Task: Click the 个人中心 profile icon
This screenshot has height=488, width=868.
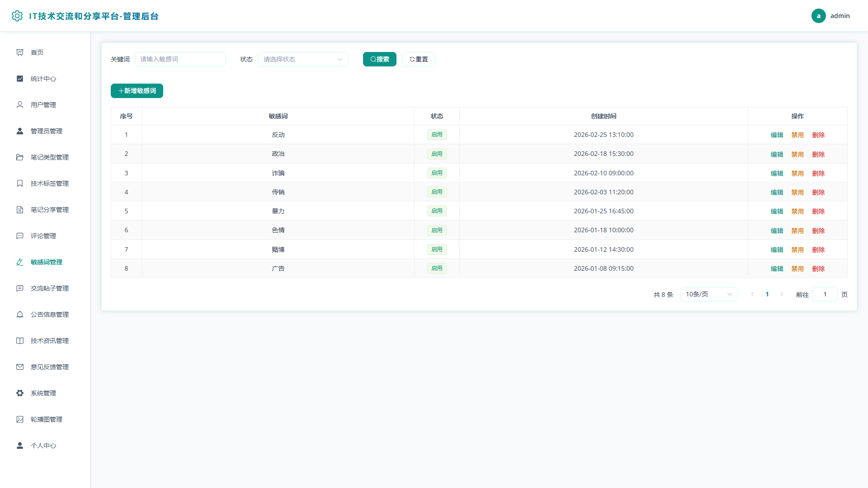Action: pos(20,446)
